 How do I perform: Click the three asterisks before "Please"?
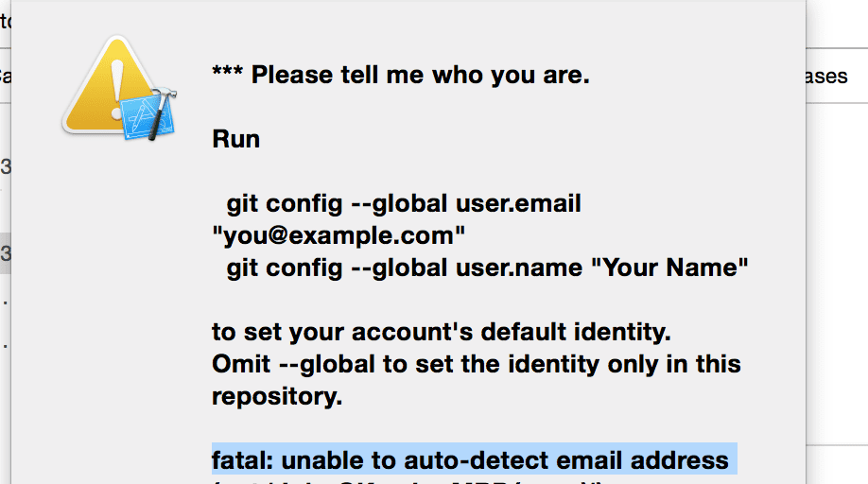click(x=228, y=71)
